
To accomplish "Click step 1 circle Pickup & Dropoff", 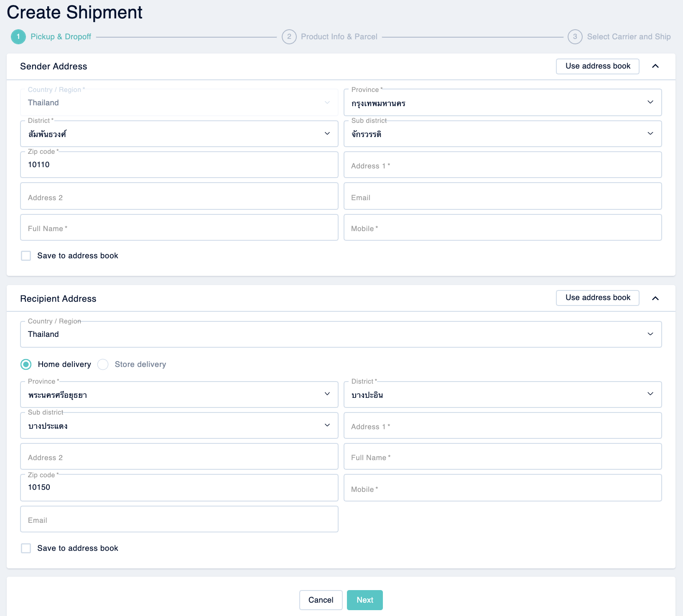I will [x=18, y=37].
